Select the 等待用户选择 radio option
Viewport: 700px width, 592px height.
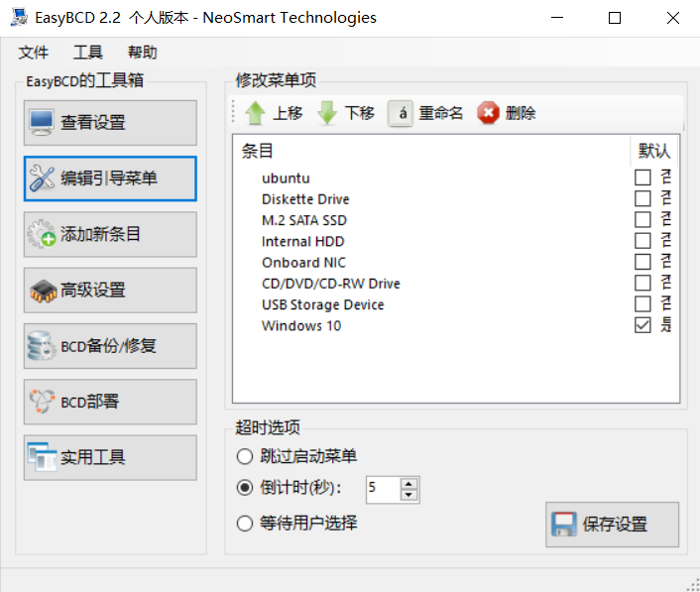[245, 524]
